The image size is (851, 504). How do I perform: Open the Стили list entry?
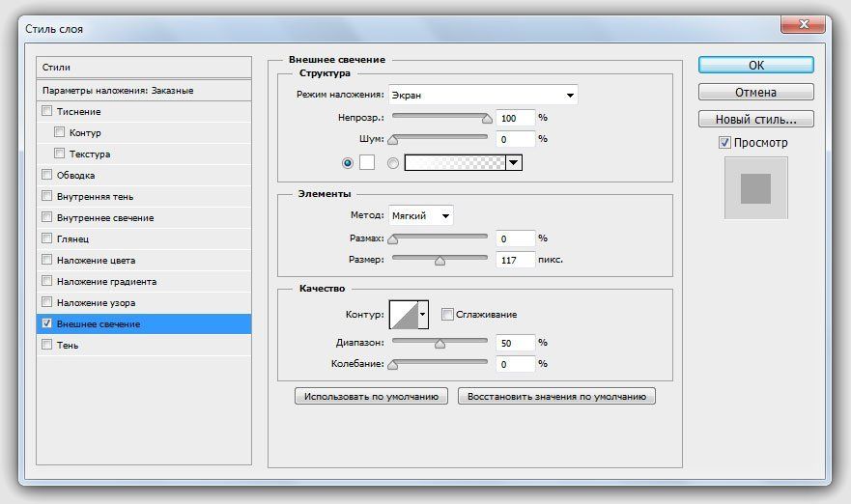(144, 68)
